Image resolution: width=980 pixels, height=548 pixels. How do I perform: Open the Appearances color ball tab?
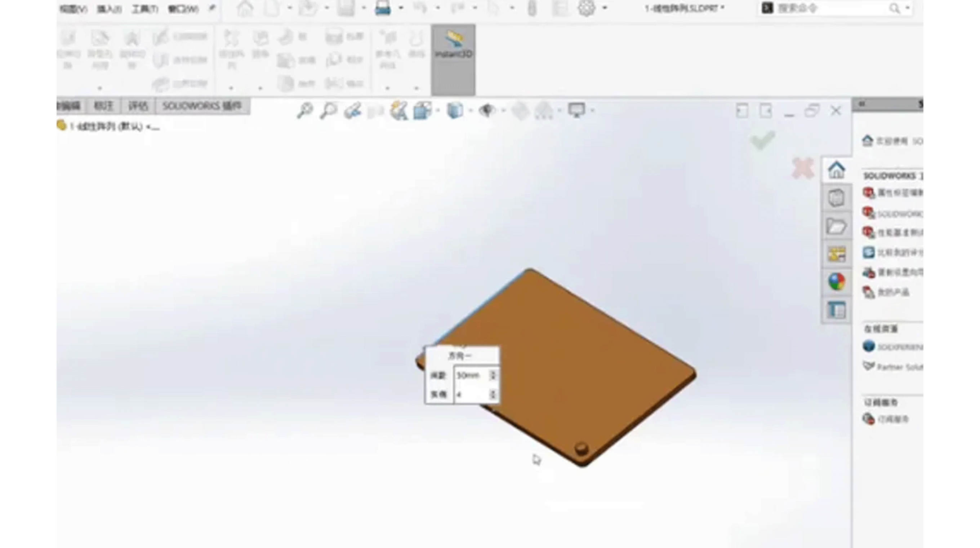pyautogui.click(x=836, y=282)
